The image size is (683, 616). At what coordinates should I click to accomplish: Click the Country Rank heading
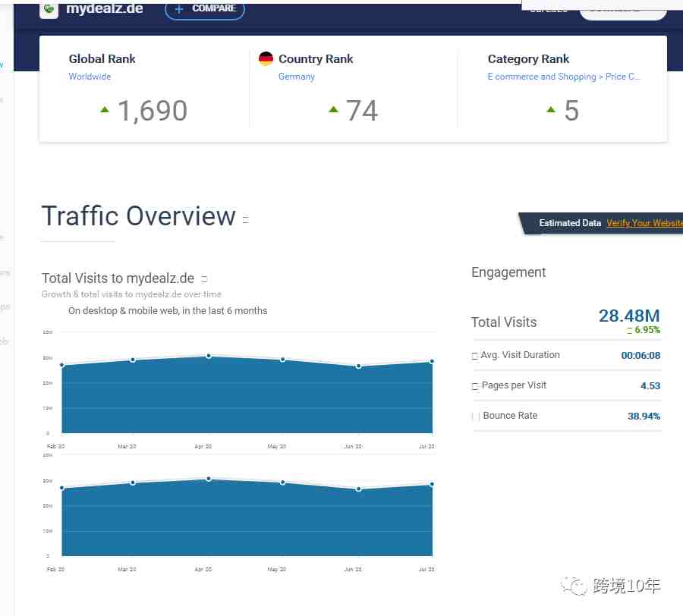[316, 58]
